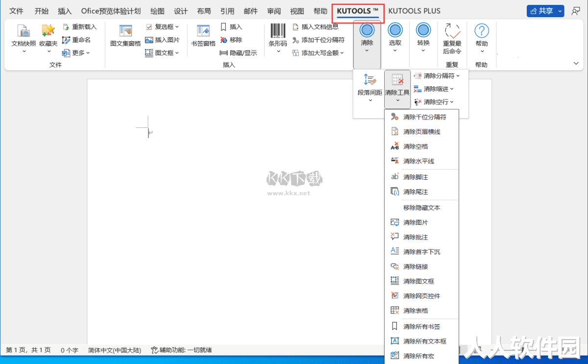This screenshot has width=588, height=364.
Task: Select 清除所有书签 menu entry
Action: (x=421, y=327)
